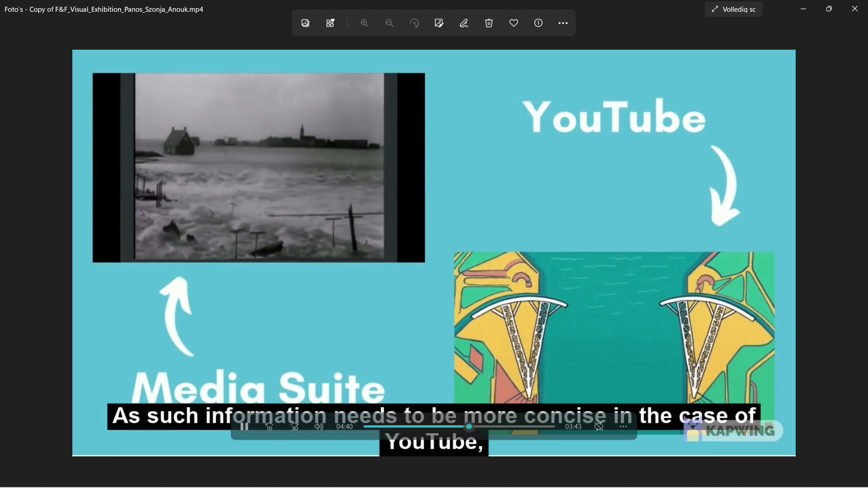Toggle the repeat/loop playback button
Image resolution: width=868 pixels, height=488 pixels.
tap(599, 427)
